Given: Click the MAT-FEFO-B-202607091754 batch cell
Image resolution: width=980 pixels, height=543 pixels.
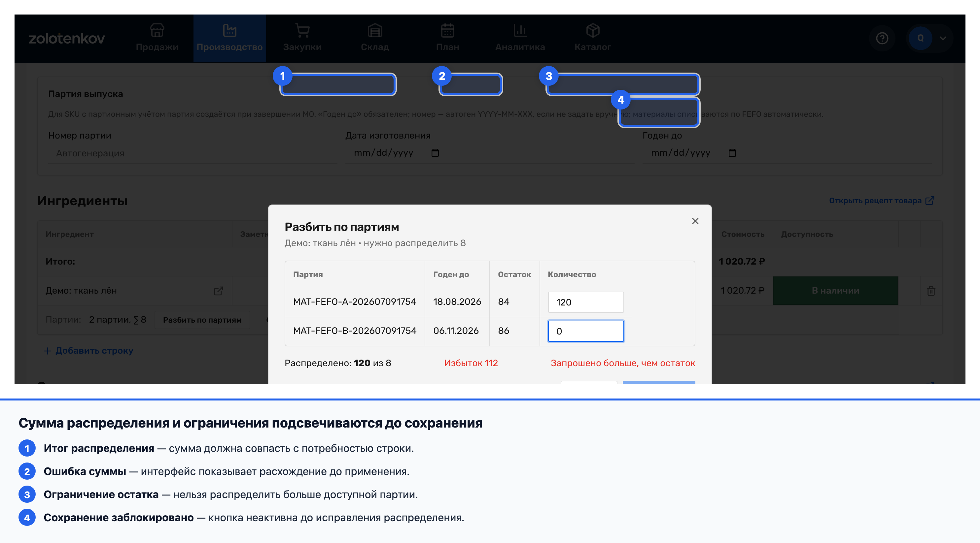Looking at the screenshot, I should pos(355,331).
